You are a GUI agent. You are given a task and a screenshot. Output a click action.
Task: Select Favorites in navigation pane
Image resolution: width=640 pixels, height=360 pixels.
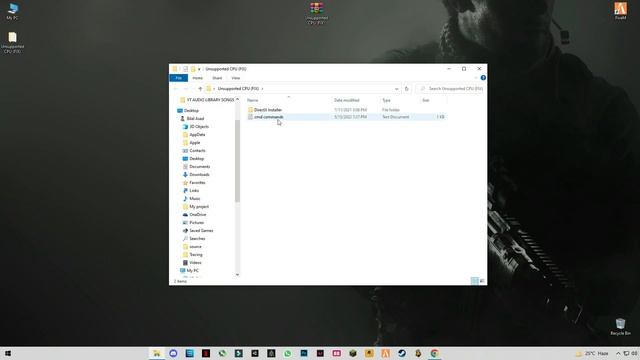[194, 183]
